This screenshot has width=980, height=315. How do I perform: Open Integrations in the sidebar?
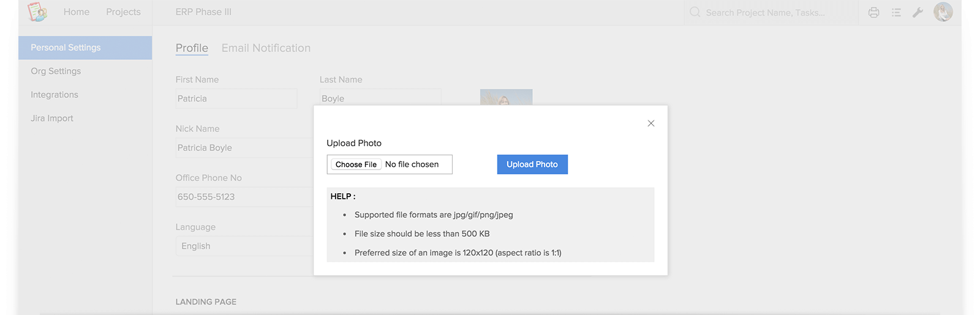point(55,95)
